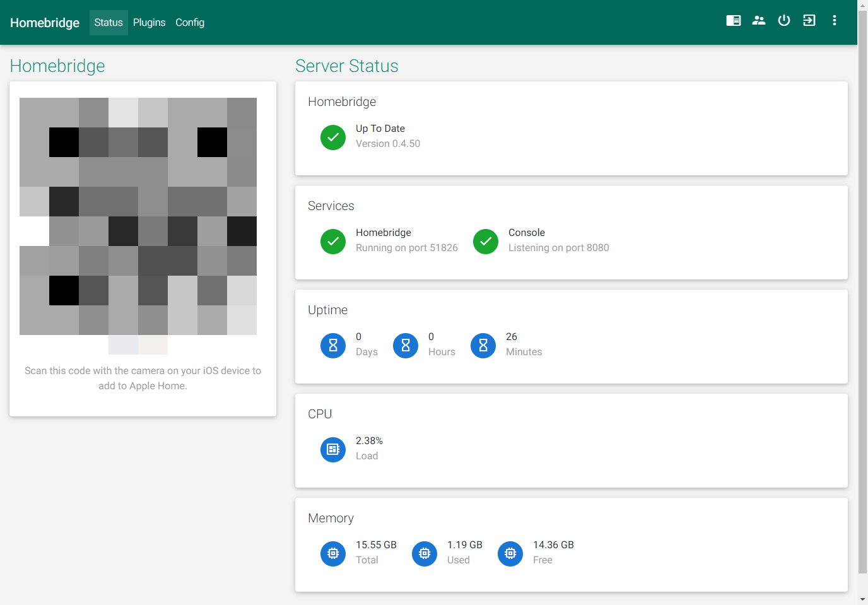This screenshot has width=868, height=605.
Task: Switch to the Config tab
Action: (190, 23)
